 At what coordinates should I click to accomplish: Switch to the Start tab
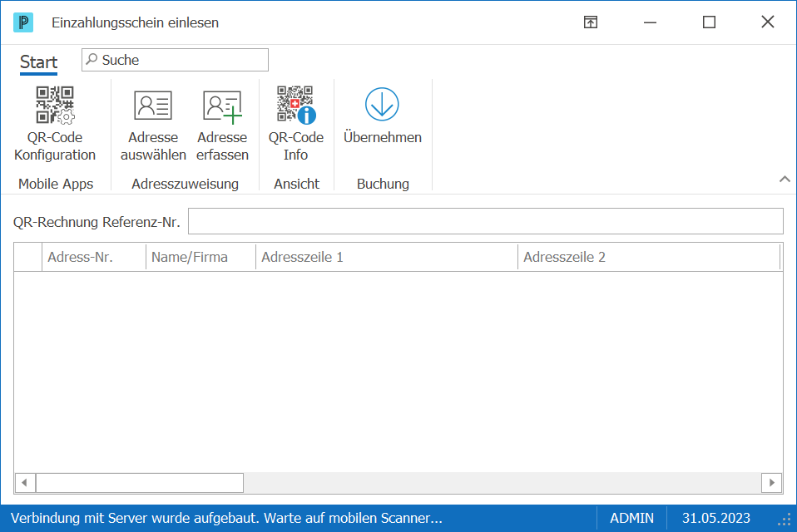(38, 62)
